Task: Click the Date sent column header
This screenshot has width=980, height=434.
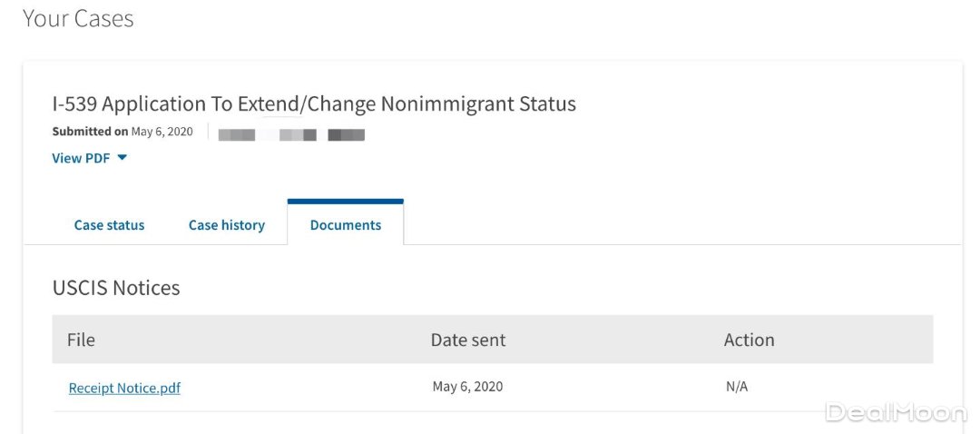Action: pos(468,340)
